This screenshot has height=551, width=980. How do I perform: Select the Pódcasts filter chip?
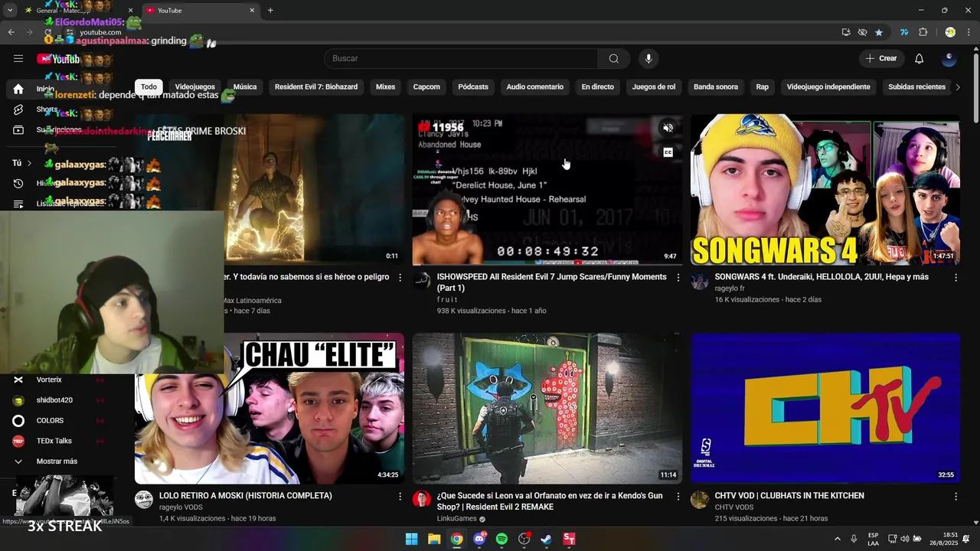tap(473, 87)
